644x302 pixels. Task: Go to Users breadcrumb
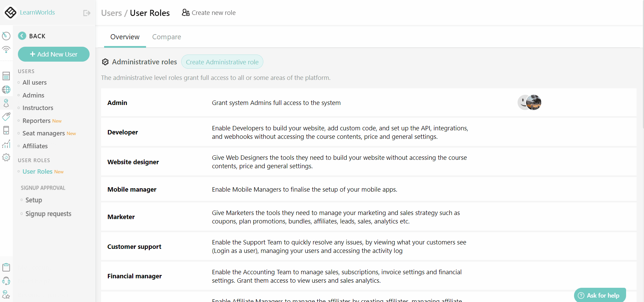point(112,13)
